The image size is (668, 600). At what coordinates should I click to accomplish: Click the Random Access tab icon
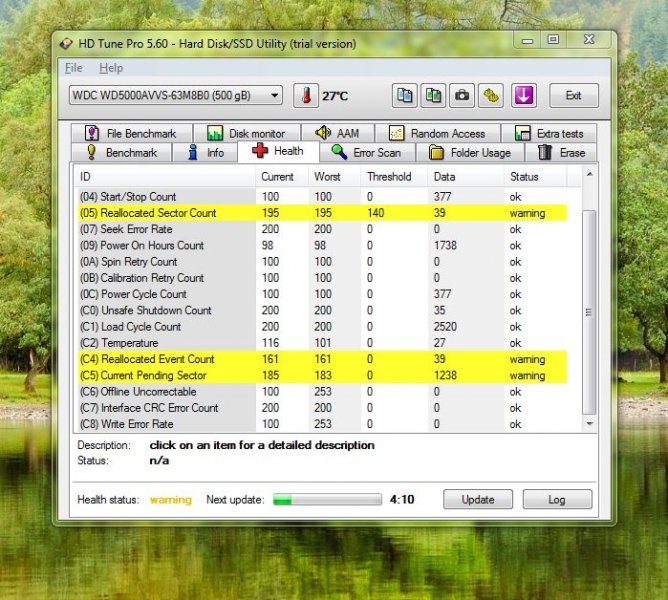point(396,133)
